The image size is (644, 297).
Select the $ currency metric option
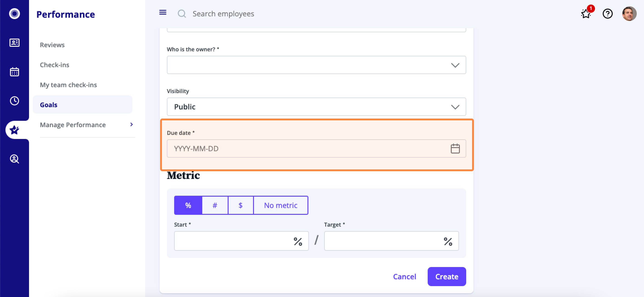pos(241,205)
